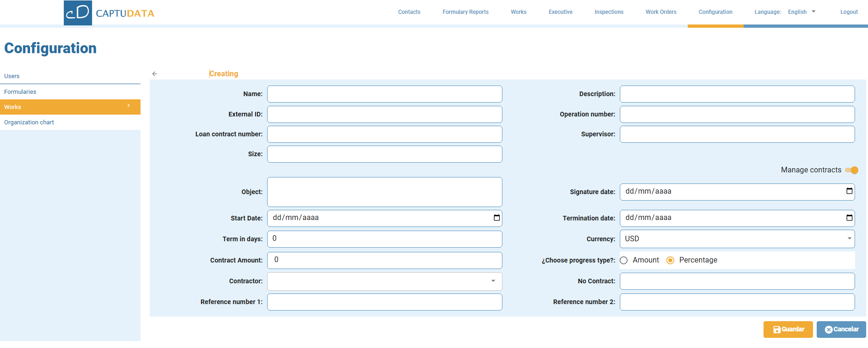Click the back arrow next to Creating
The image size is (868, 348).
coord(155,74)
